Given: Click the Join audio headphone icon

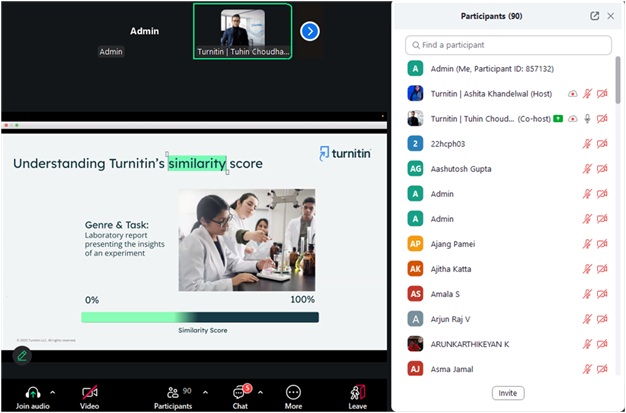Looking at the screenshot, I should tap(33, 393).
